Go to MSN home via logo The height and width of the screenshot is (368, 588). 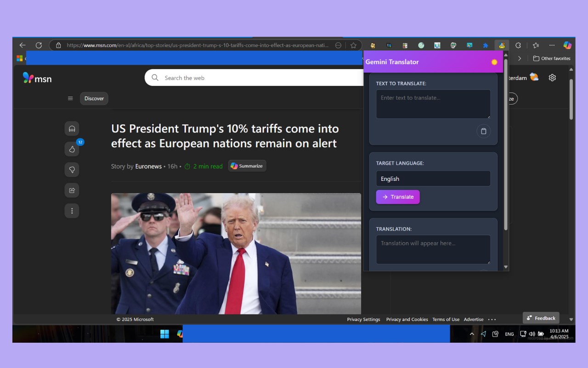[37, 78]
